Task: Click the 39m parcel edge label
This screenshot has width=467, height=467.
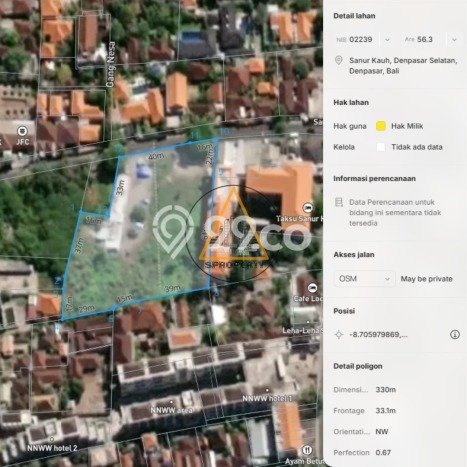Action: pyautogui.click(x=173, y=288)
